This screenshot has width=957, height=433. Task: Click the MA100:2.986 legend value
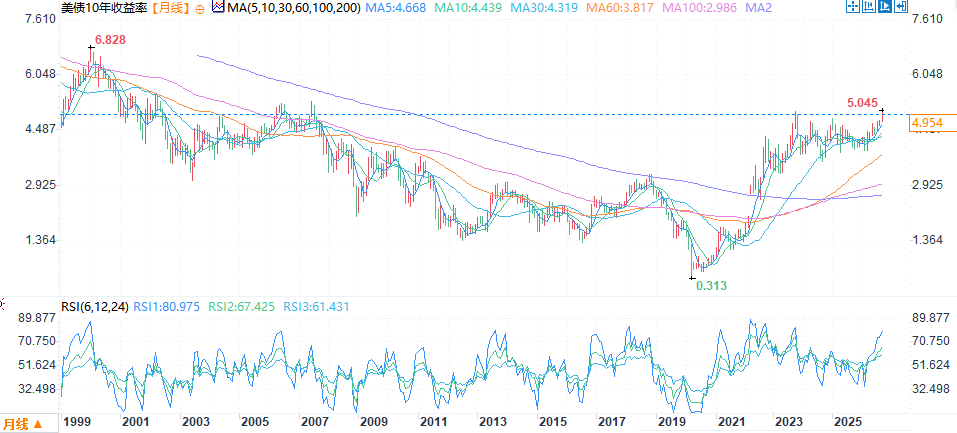point(698,8)
